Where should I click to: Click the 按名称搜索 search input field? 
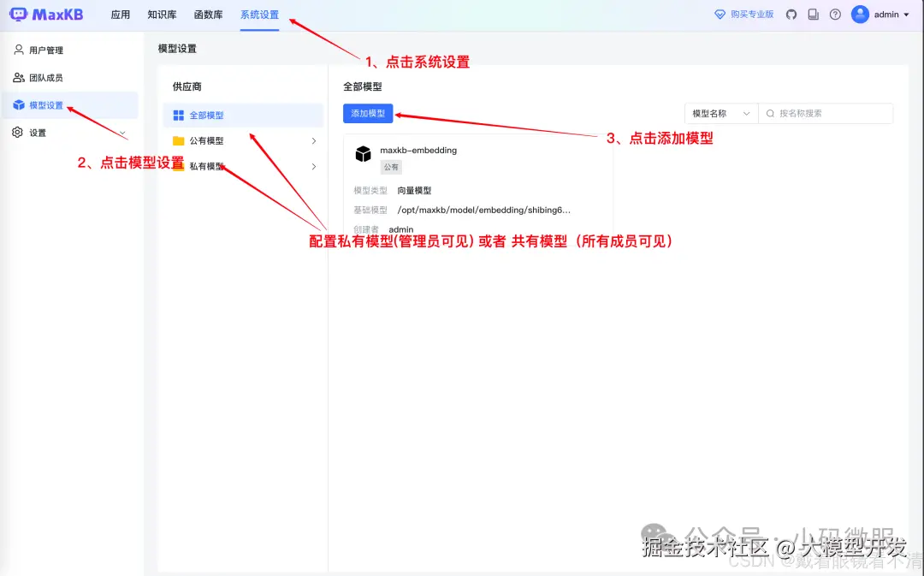(x=826, y=113)
